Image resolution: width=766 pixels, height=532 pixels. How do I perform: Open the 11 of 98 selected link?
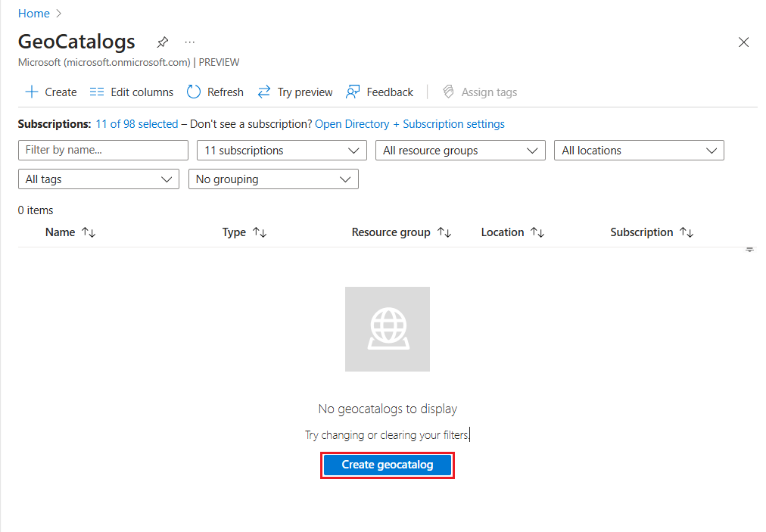(137, 124)
